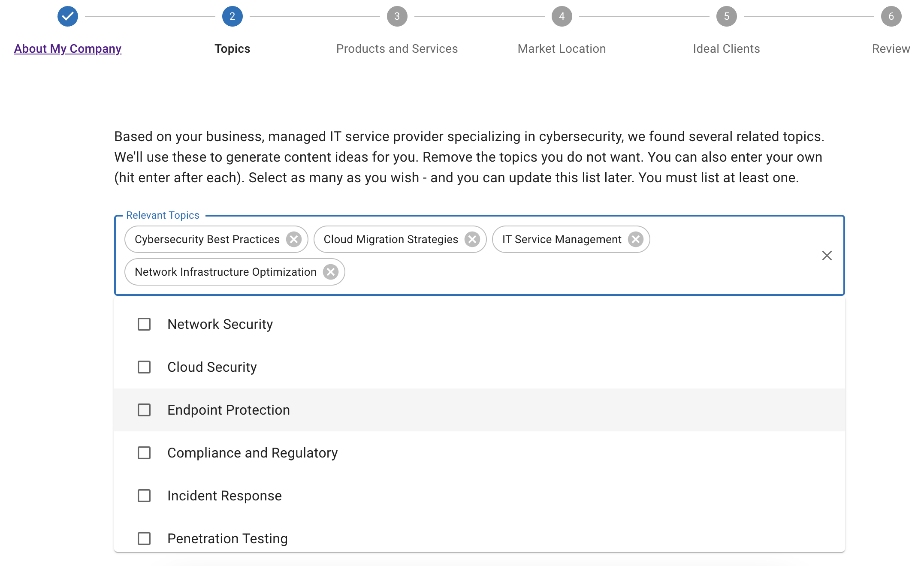
Task: Open the About My Company link
Action: [x=68, y=49]
